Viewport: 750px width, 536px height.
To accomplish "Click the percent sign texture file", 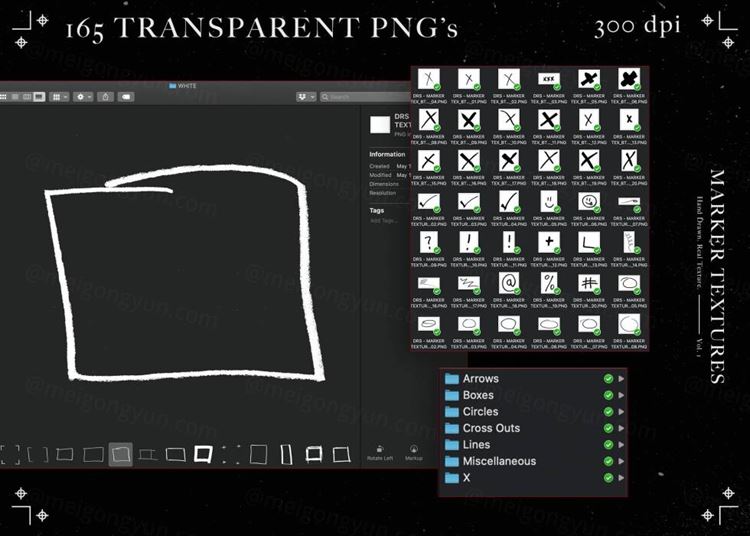I will pos(549,284).
